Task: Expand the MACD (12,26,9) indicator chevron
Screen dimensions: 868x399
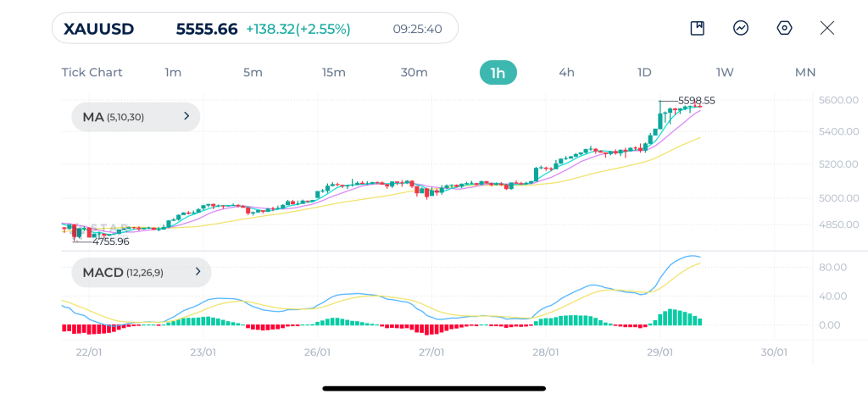Action: (x=198, y=272)
